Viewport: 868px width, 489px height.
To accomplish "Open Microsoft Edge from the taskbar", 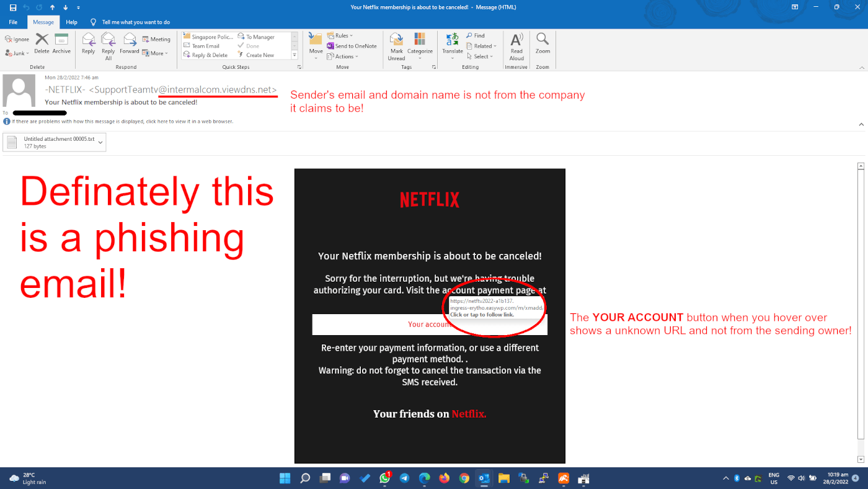I will (425, 478).
